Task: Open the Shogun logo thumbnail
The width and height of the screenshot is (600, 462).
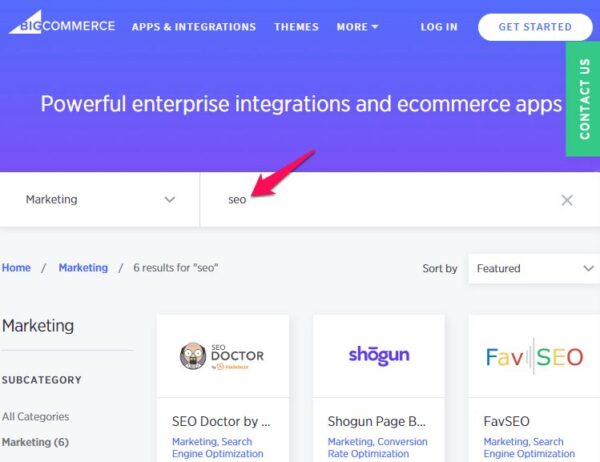Action: pyautogui.click(x=379, y=356)
